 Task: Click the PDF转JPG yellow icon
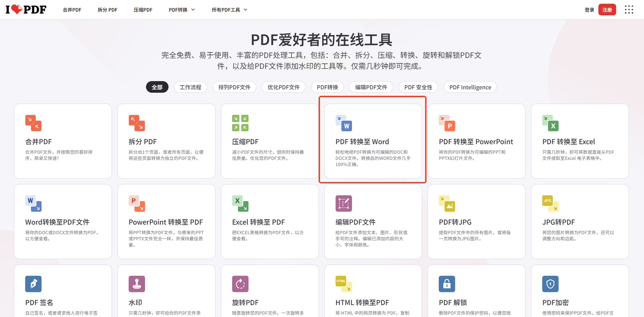pyautogui.click(x=447, y=203)
